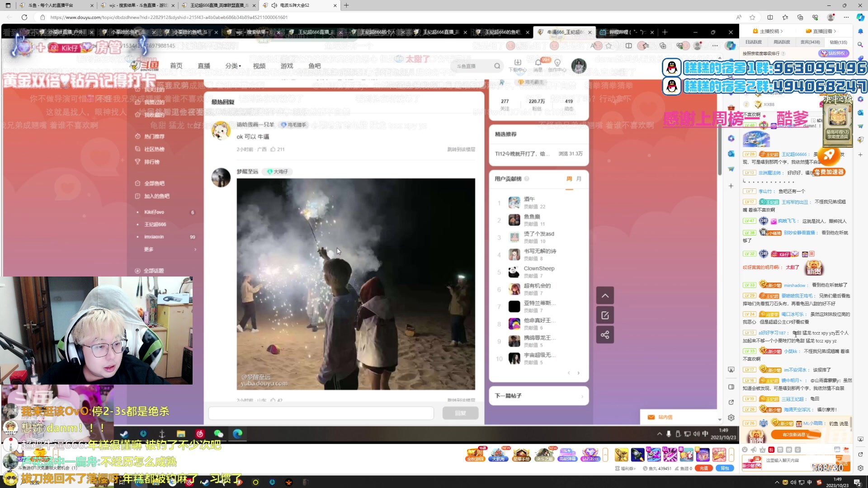Expand the gift list arrow beside gifts
The height and width of the screenshot is (488, 868).
[731, 455]
